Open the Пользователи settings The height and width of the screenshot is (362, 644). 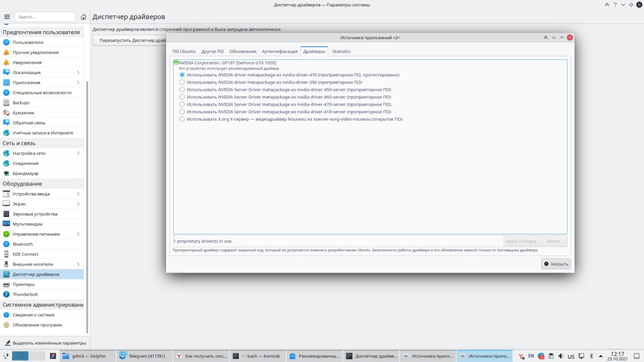pos(42,42)
